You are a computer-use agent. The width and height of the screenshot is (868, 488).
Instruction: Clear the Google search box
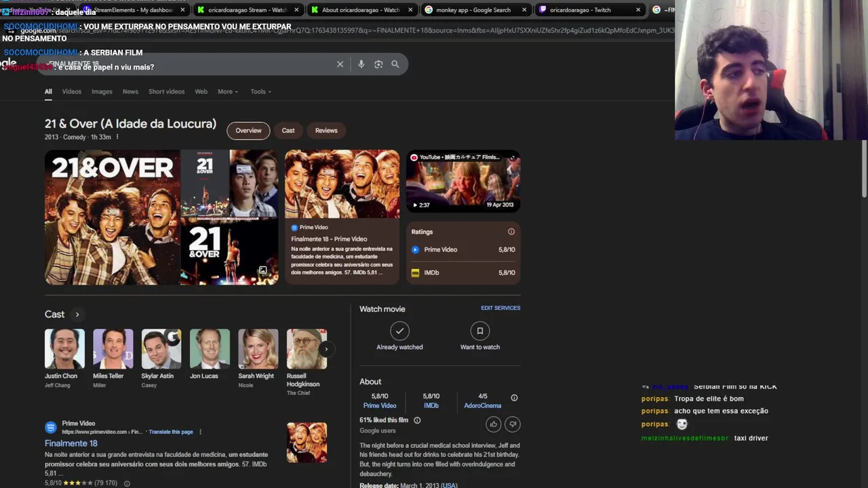point(340,64)
